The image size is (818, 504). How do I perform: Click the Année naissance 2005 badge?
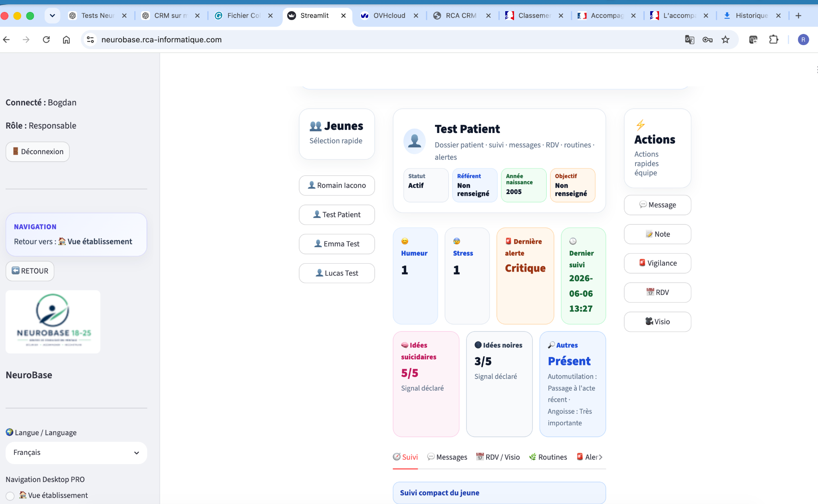pyautogui.click(x=524, y=185)
